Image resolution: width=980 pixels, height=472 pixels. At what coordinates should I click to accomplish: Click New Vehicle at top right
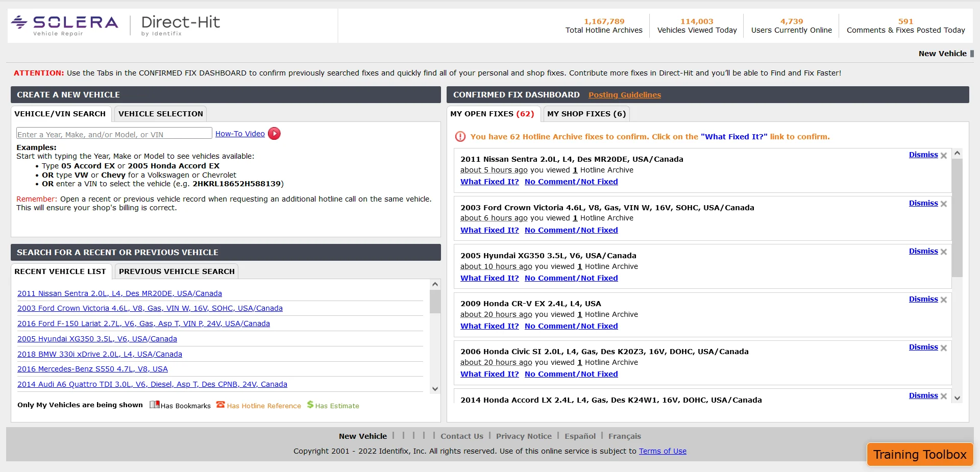tap(942, 54)
